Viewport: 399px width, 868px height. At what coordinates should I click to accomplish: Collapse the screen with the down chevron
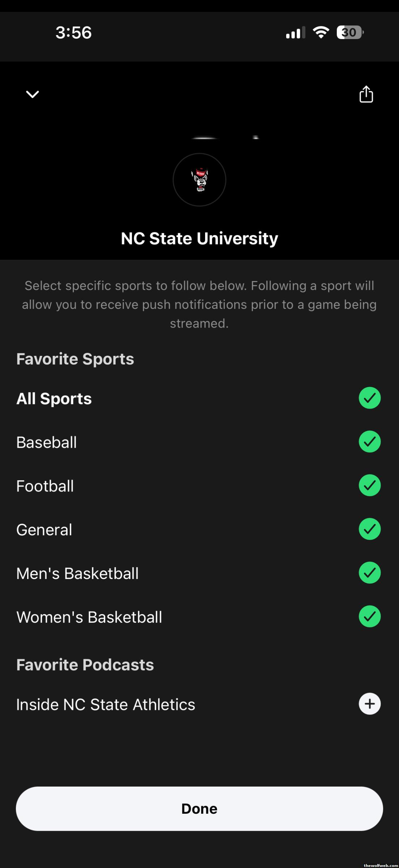tap(33, 94)
